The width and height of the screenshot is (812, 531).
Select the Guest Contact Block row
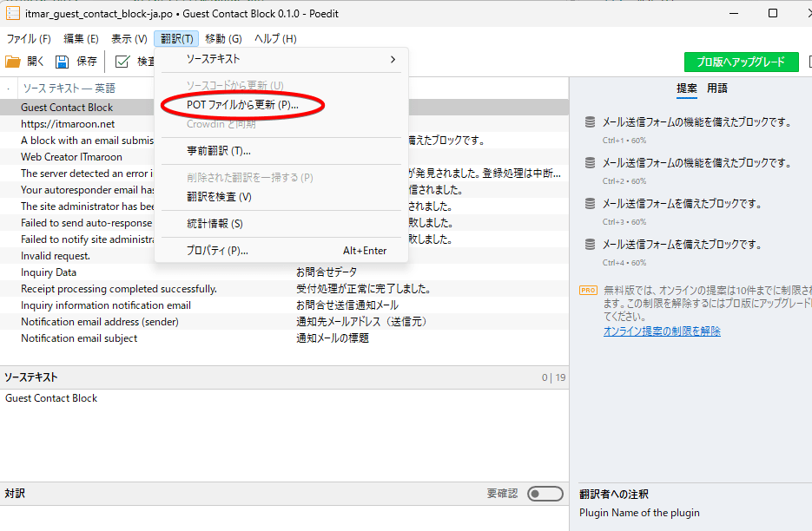pos(284,108)
